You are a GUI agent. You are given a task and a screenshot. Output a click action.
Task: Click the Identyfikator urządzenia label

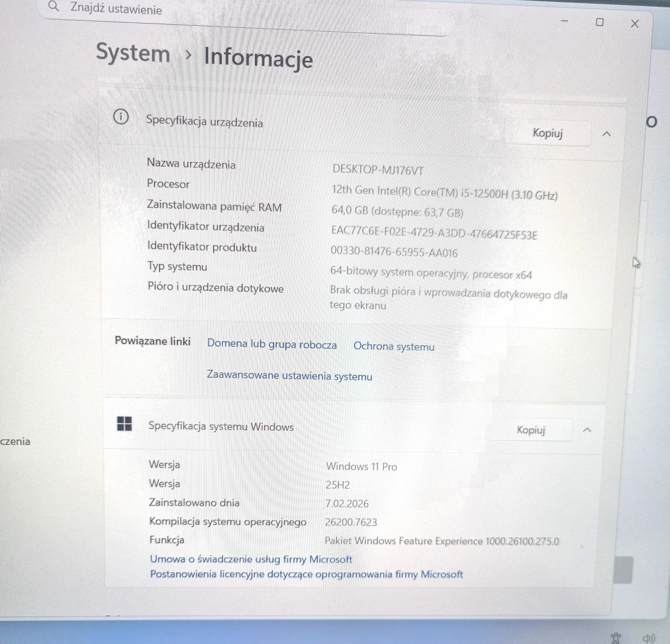point(206,226)
